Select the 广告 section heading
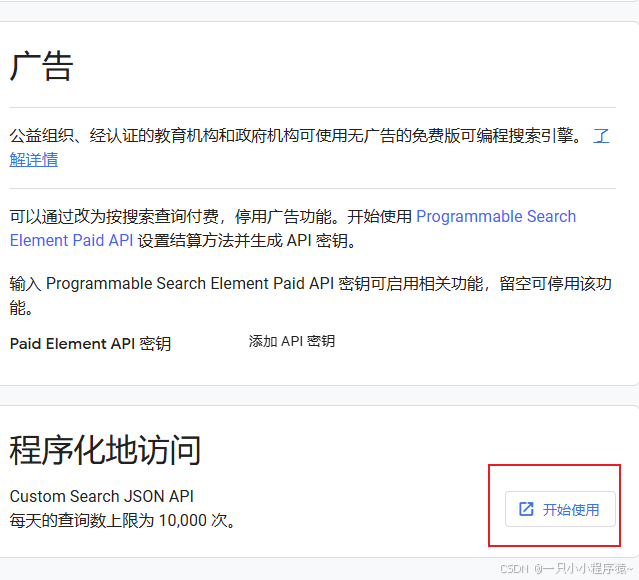 (41, 66)
